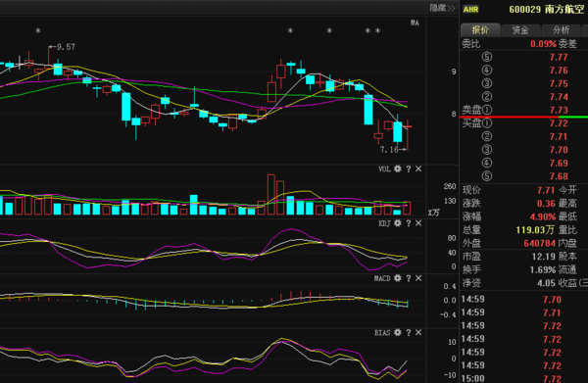
Task: Switch to the 报价 tab
Action: pos(480,30)
